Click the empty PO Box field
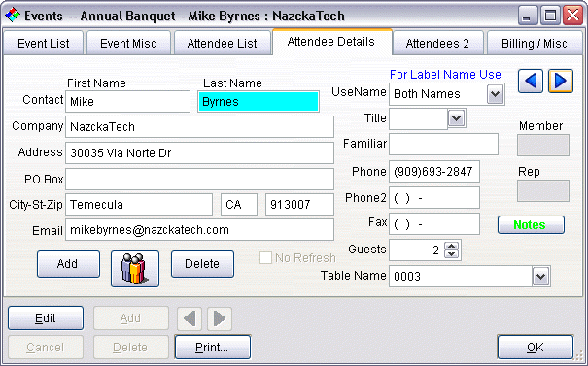The image size is (588, 366). [199, 179]
